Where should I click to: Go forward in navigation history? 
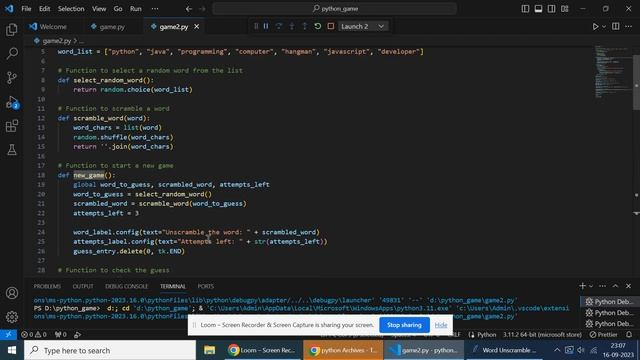pos(202,9)
